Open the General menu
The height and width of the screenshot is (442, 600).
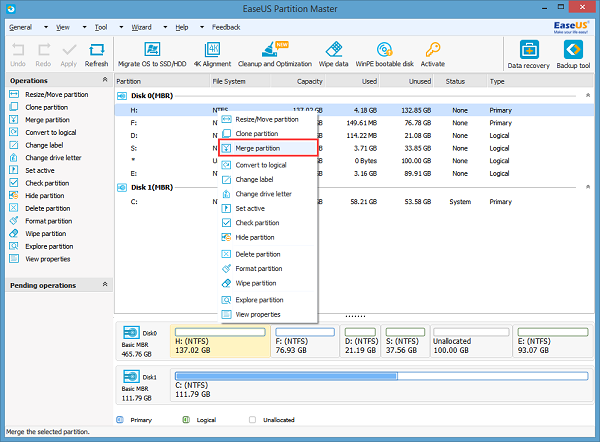pos(21,27)
